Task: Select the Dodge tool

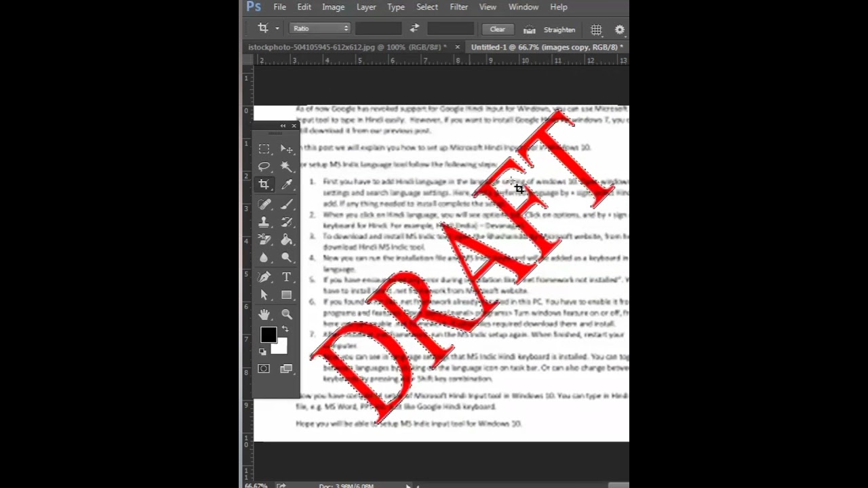Action: coord(287,258)
